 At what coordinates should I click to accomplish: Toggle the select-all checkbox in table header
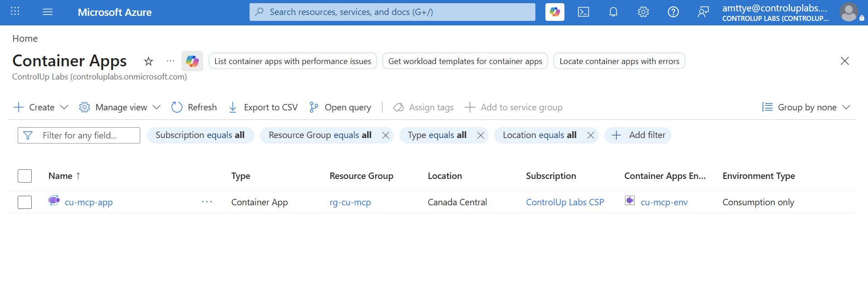[25, 176]
